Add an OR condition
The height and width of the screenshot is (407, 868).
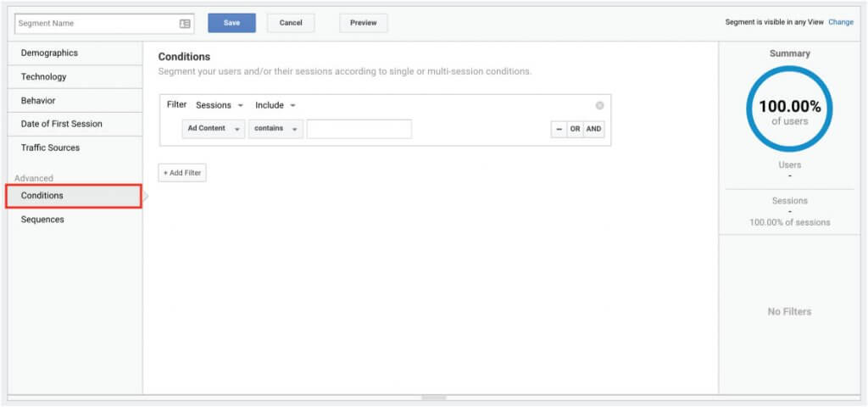pos(576,129)
